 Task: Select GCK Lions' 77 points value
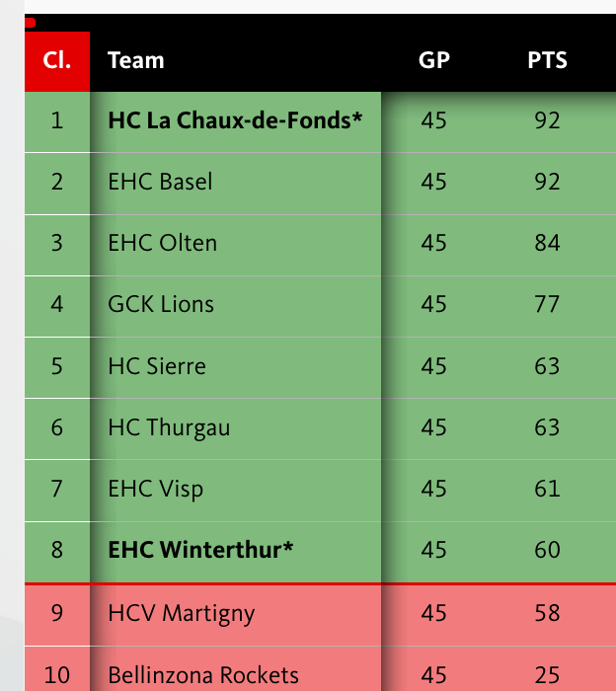coord(547,304)
